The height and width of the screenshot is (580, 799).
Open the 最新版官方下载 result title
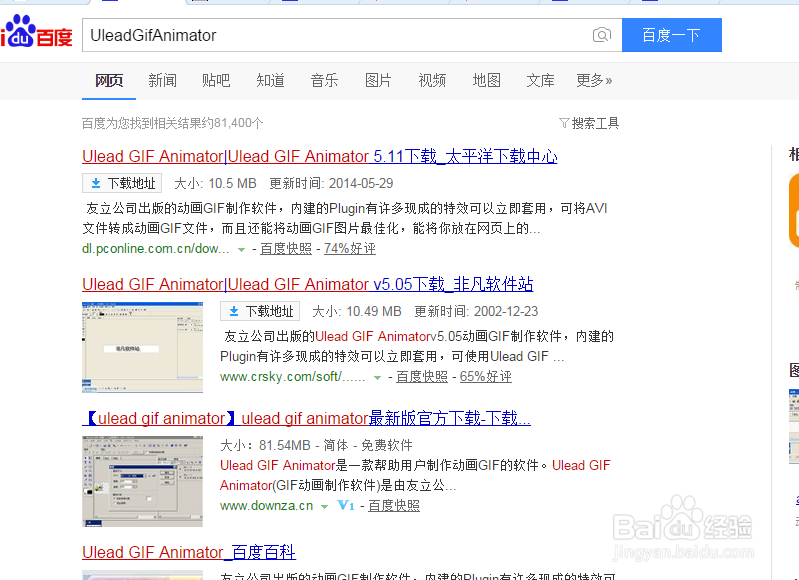point(306,418)
